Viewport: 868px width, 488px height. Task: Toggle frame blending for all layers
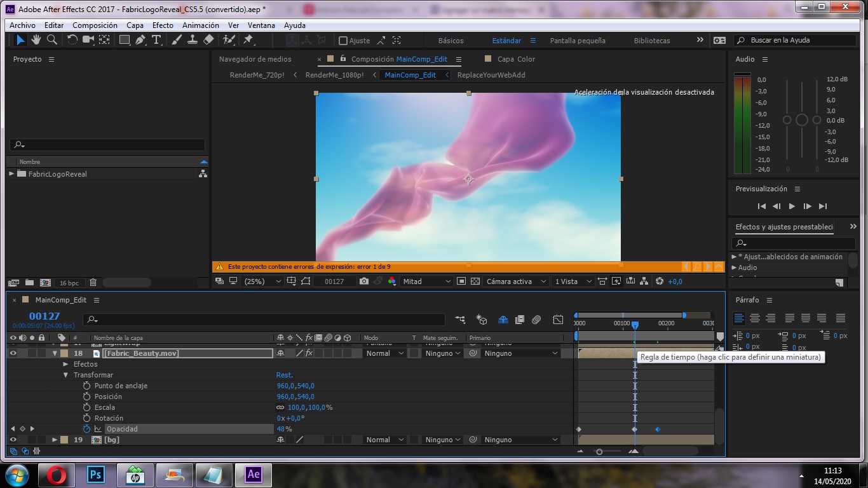(520, 320)
